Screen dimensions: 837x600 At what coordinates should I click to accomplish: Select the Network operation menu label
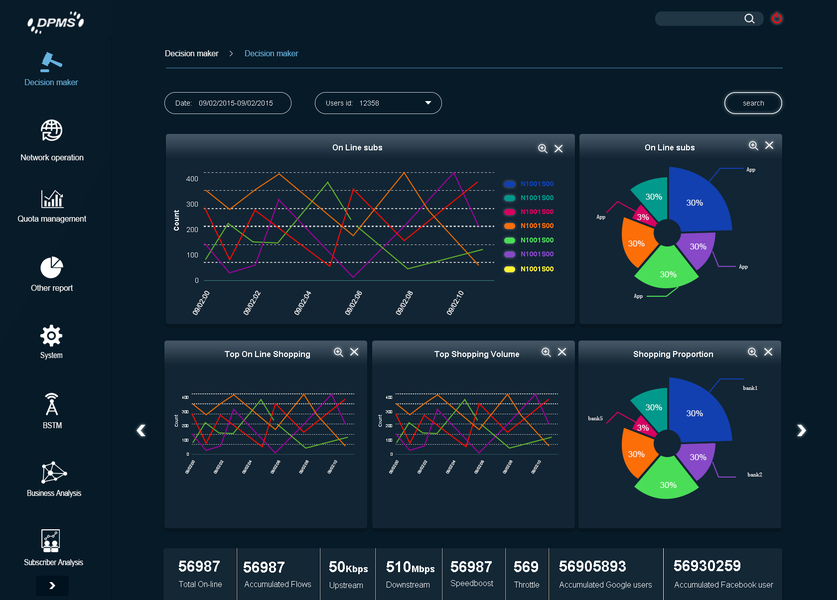(x=52, y=157)
